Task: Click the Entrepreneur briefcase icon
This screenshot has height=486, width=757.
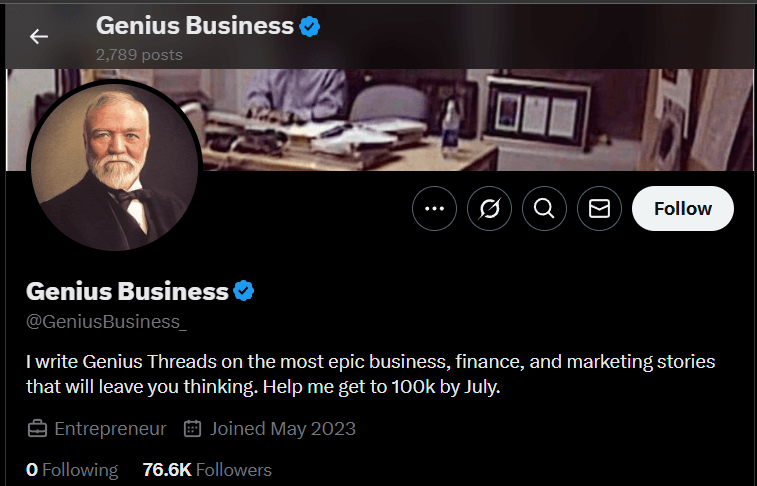Action: point(37,429)
